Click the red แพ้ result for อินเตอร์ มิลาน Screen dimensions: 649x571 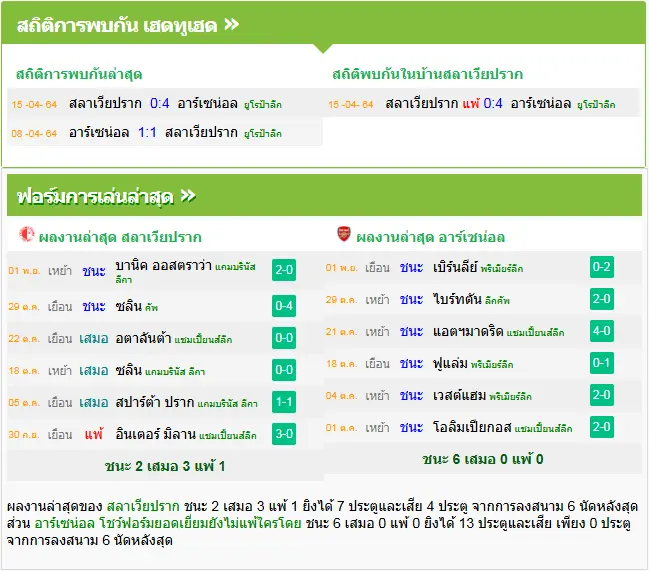click(x=94, y=434)
